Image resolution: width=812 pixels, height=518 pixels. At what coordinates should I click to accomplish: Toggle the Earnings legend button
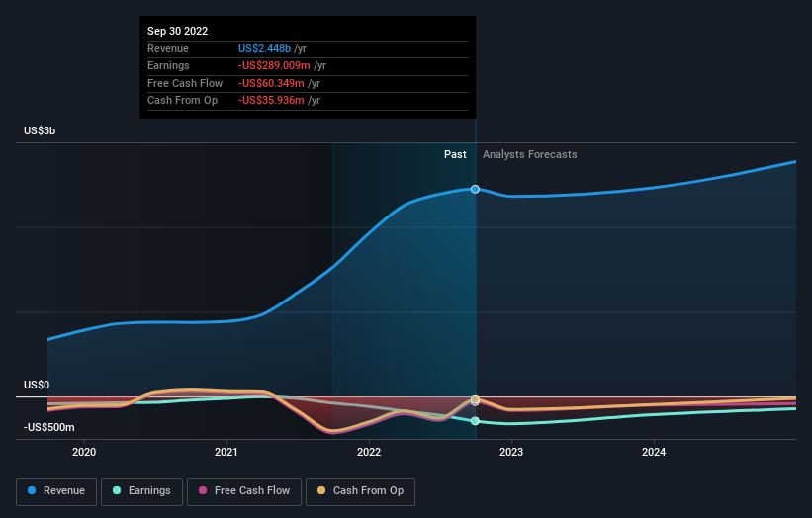pyautogui.click(x=141, y=491)
